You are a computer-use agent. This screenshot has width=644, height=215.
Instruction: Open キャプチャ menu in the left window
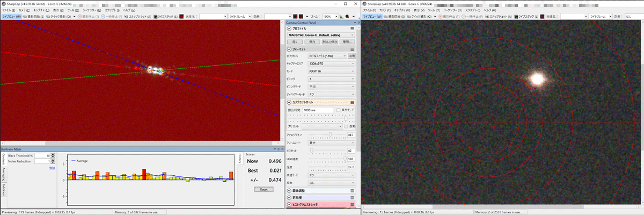40,10
